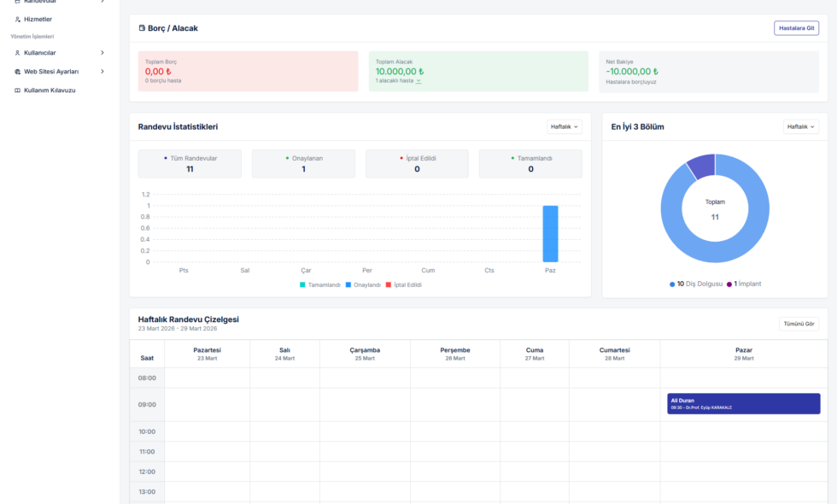
Task: Click the blue Pazar bar in chart
Action: pyautogui.click(x=550, y=234)
